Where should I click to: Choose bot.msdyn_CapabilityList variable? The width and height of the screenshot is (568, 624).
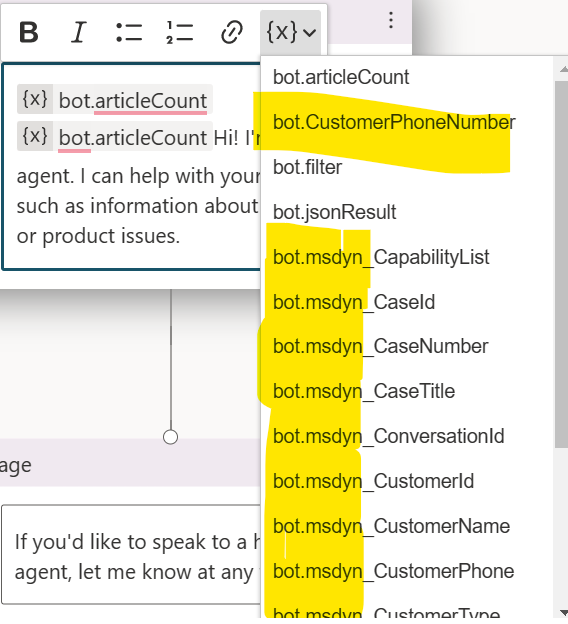(381, 257)
